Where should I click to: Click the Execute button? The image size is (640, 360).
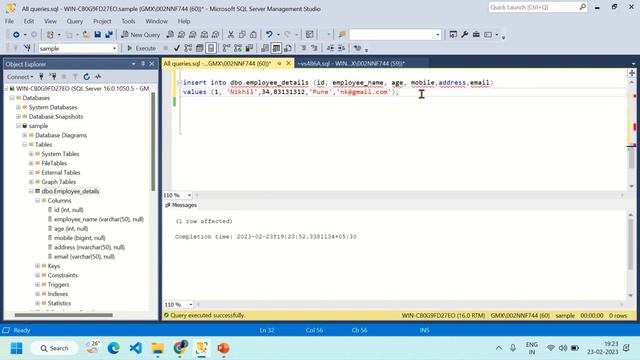click(x=142, y=48)
